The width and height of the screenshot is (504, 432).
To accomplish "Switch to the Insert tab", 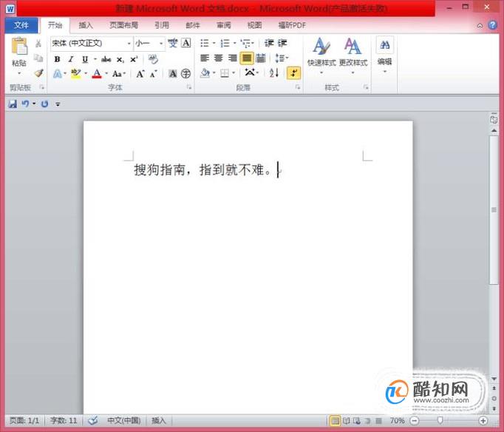I will pyautogui.click(x=86, y=25).
